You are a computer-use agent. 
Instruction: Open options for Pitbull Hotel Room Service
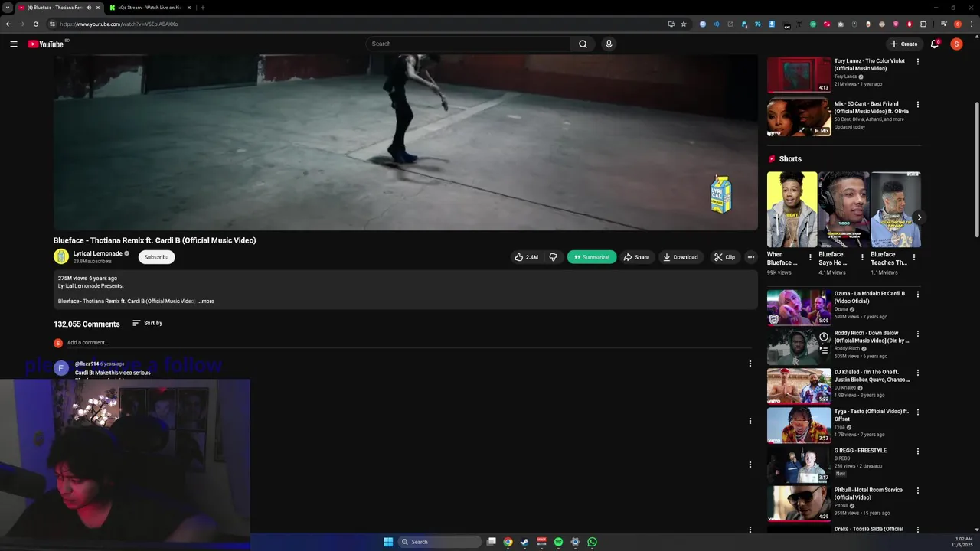918,490
